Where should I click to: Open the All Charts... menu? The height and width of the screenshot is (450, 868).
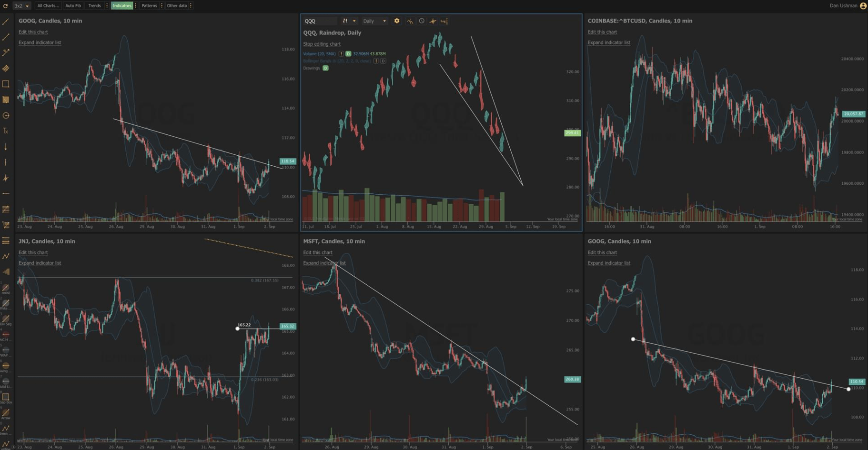click(48, 6)
